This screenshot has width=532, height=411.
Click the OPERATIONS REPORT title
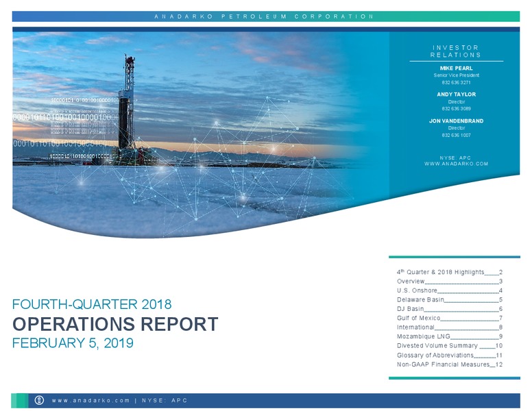pyautogui.click(x=115, y=324)
